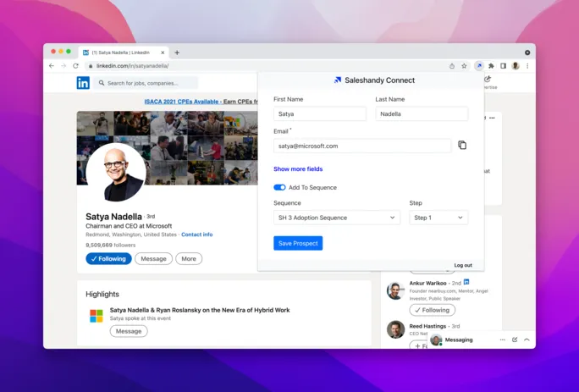The height and width of the screenshot is (392, 579).
Task: Click the browser back arrow
Action: coord(52,66)
